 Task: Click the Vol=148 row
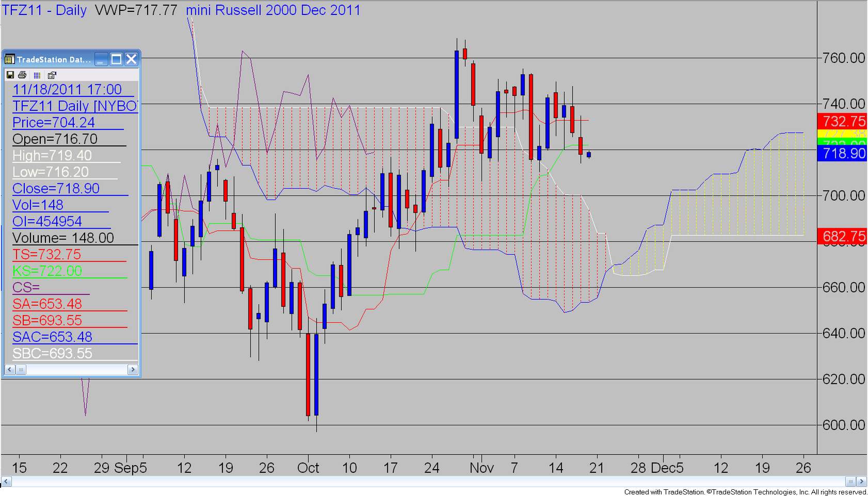click(60, 205)
